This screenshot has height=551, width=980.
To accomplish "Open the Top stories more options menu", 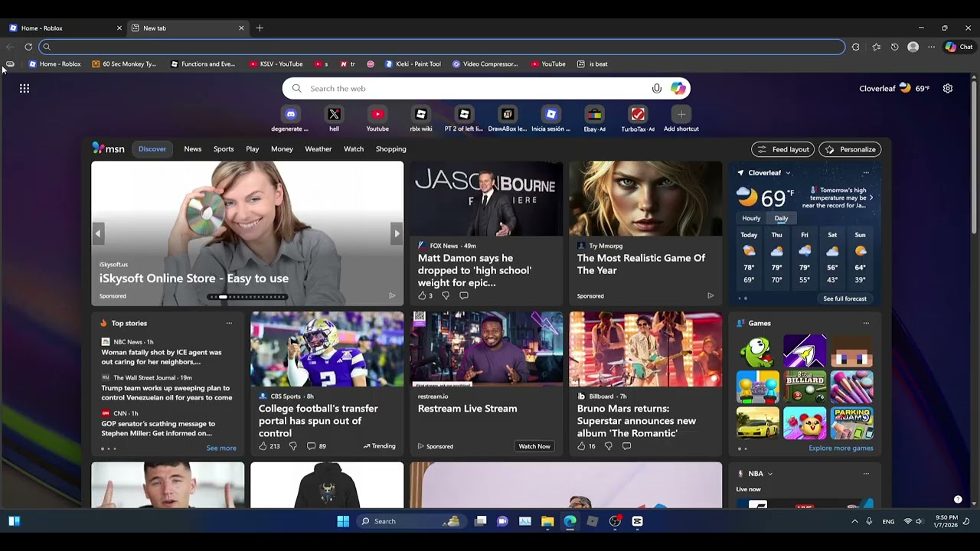I will [x=229, y=323].
